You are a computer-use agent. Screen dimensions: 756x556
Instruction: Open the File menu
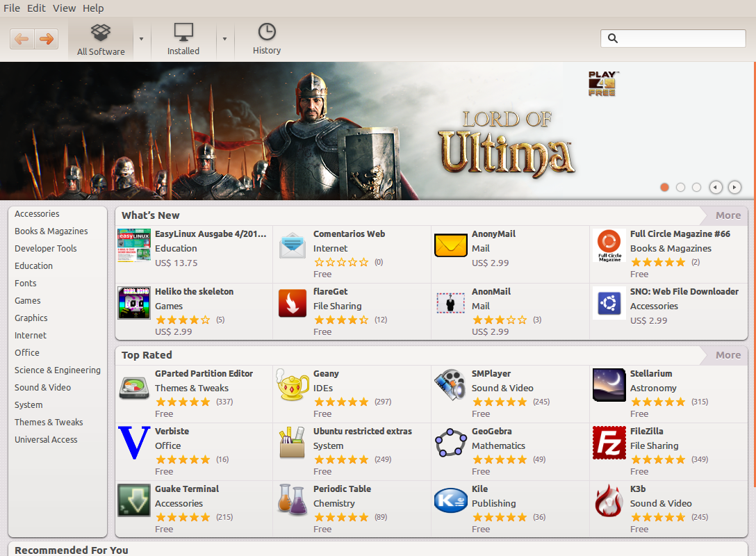click(x=12, y=8)
